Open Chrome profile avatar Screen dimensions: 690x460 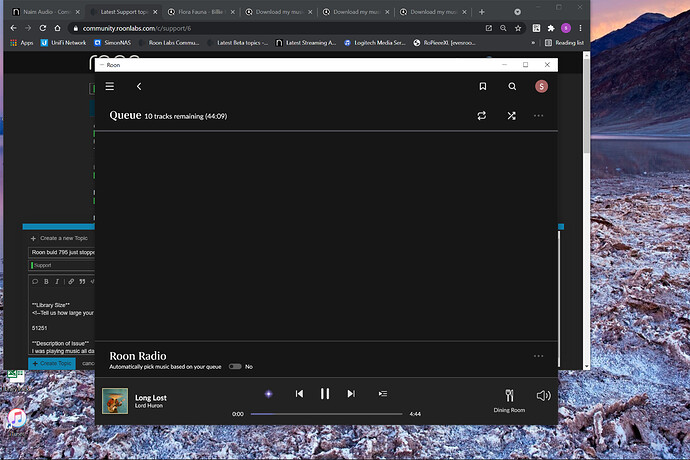tap(566, 28)
